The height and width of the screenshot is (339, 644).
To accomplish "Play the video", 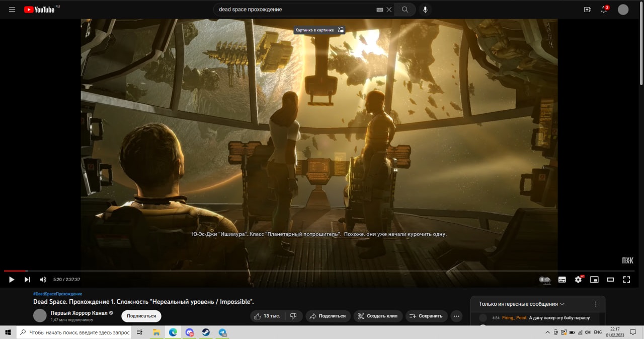I will [12, 279].
